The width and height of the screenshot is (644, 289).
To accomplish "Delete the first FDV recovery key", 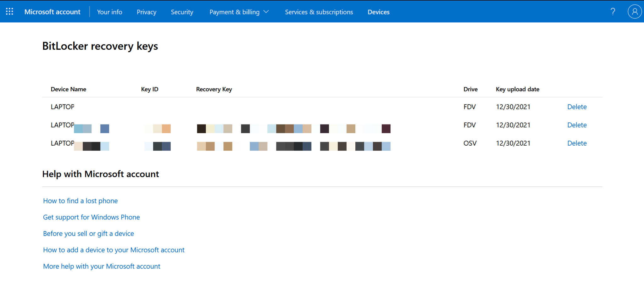I will pos(577,107).
